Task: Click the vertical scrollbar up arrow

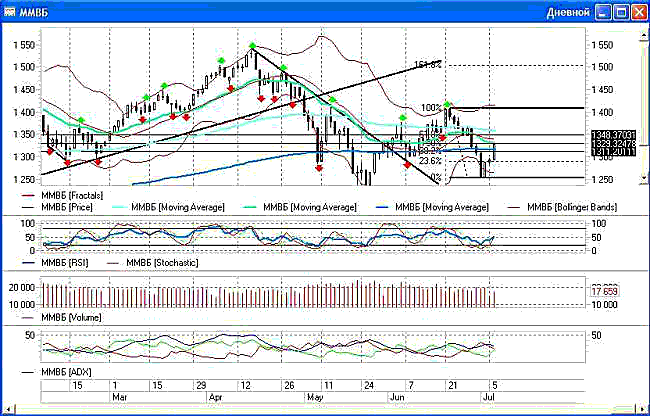Action: 643,36
